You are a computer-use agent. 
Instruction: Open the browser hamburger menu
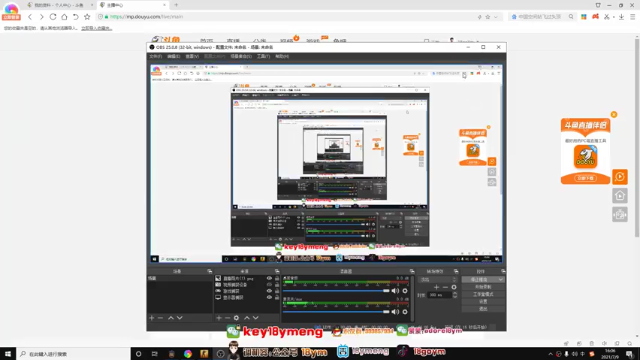[x=633, y=17]
